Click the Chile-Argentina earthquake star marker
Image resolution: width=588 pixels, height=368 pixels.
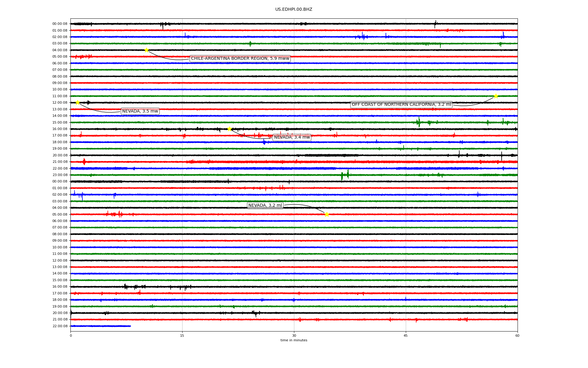coord(146,50)
